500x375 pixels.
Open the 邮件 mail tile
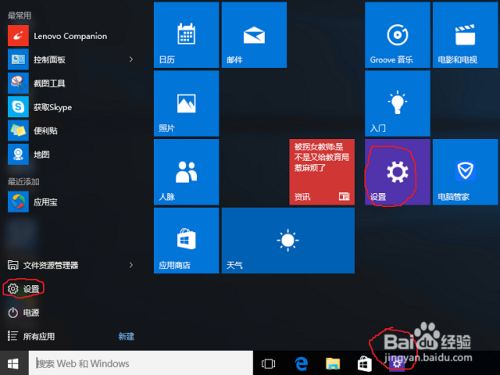click(x=254, y=35)
